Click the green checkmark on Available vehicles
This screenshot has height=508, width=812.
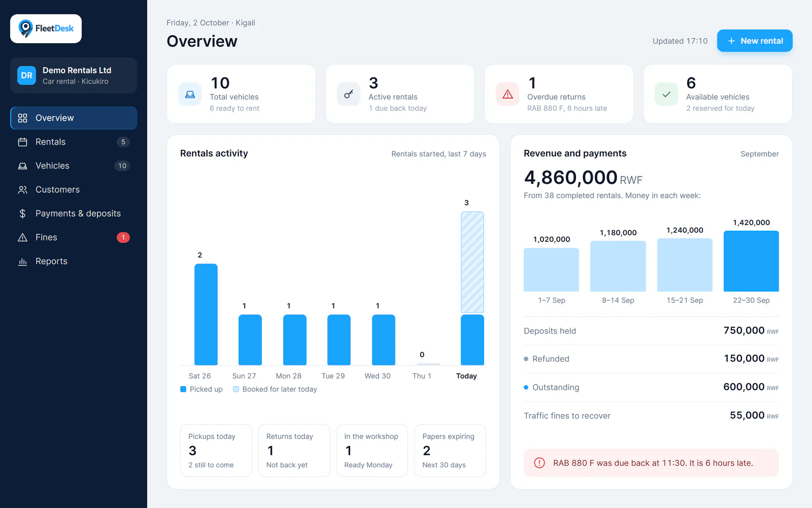[666, 94]
